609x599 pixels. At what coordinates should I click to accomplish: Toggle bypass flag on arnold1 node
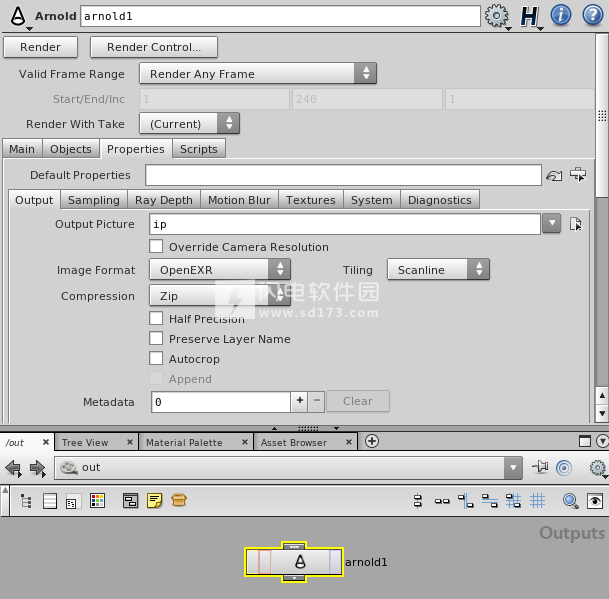click(x=253, y=562)
